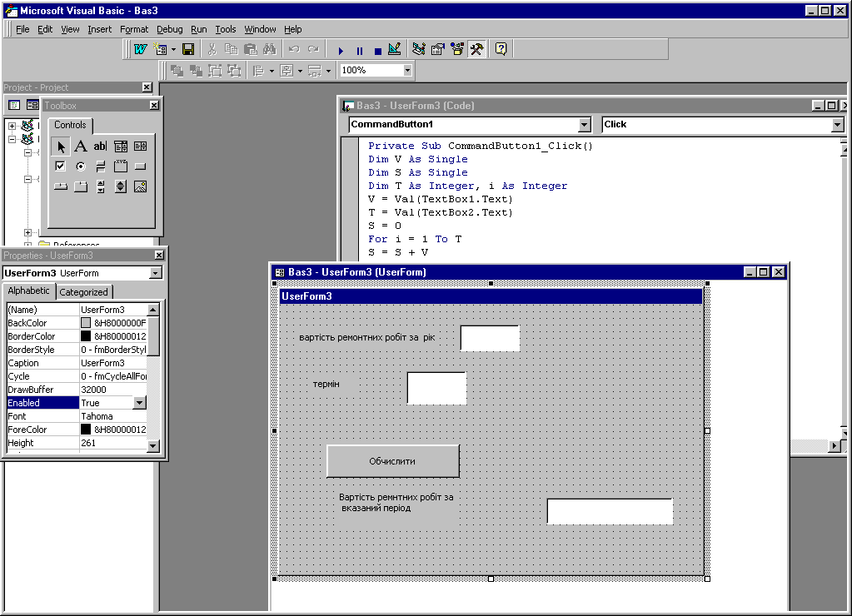The height and width of the screenshot is (616, 852).
Task: Click the Insert UserForm toolbar icon
Action: click(x=161, y=49)
